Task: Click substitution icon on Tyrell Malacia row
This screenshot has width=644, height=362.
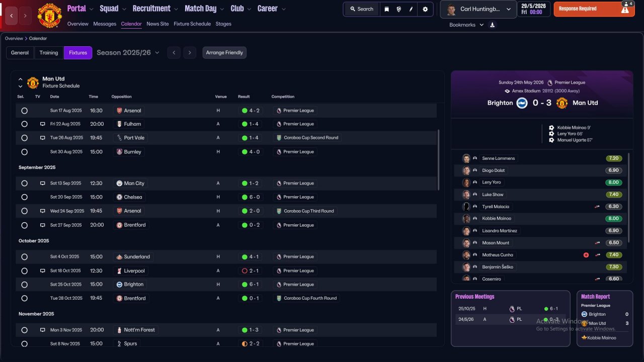Action: pos(597,207)
